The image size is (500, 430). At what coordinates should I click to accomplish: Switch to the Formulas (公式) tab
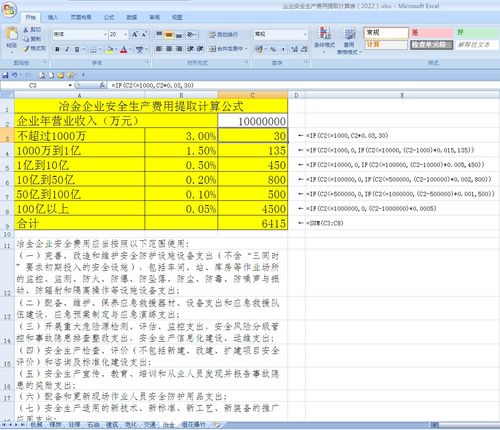pos(109,17)
